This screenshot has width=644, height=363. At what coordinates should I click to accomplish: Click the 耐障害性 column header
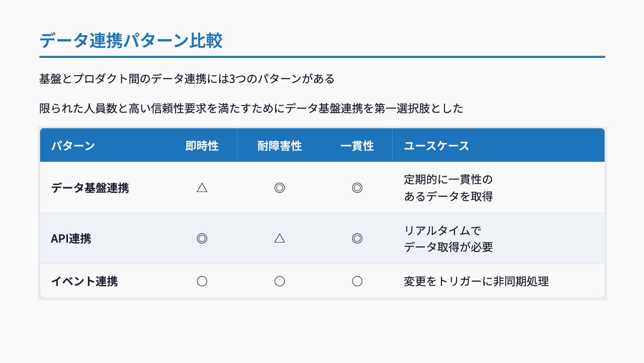(x=280, y=146)
